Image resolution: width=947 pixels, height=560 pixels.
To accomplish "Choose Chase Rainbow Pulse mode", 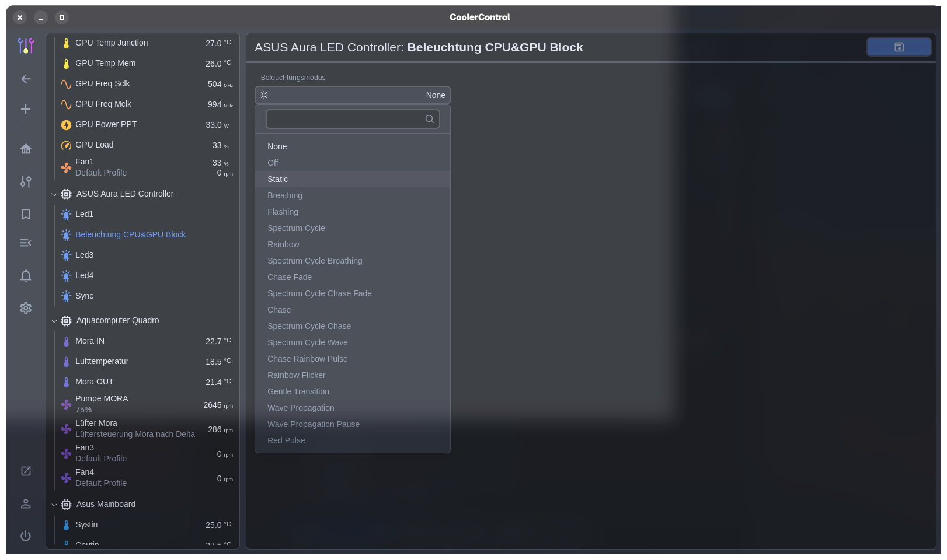I will 353,359.
